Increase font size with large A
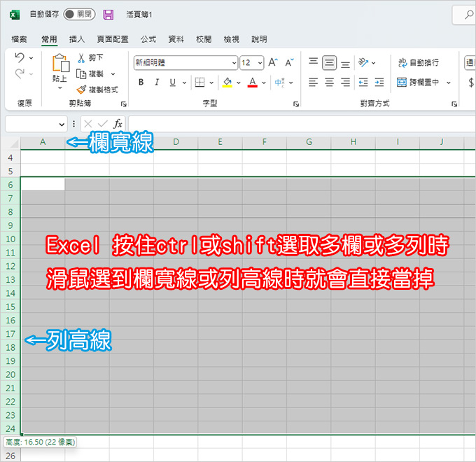This screenshot has height=462, width=476. tap(272, 62)
